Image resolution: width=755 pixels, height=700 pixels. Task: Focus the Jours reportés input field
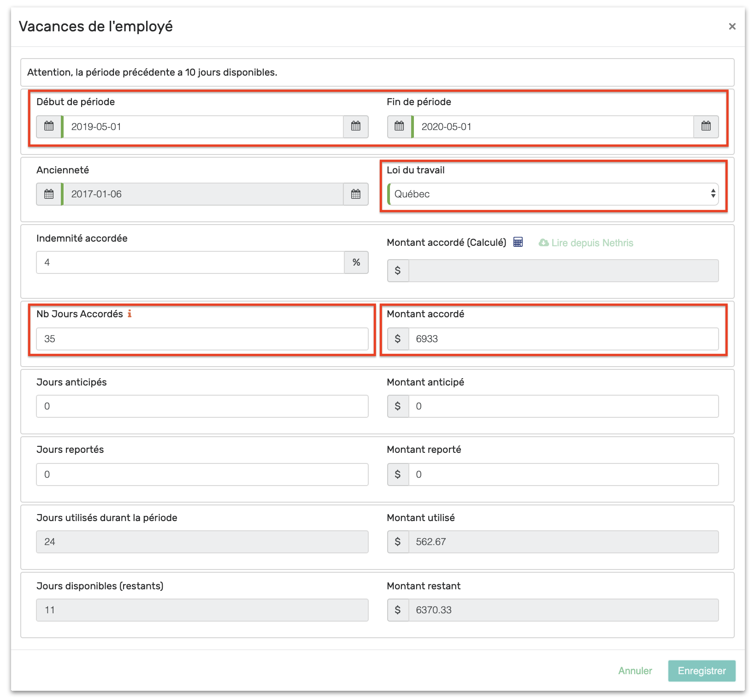(x=202, y=475)
